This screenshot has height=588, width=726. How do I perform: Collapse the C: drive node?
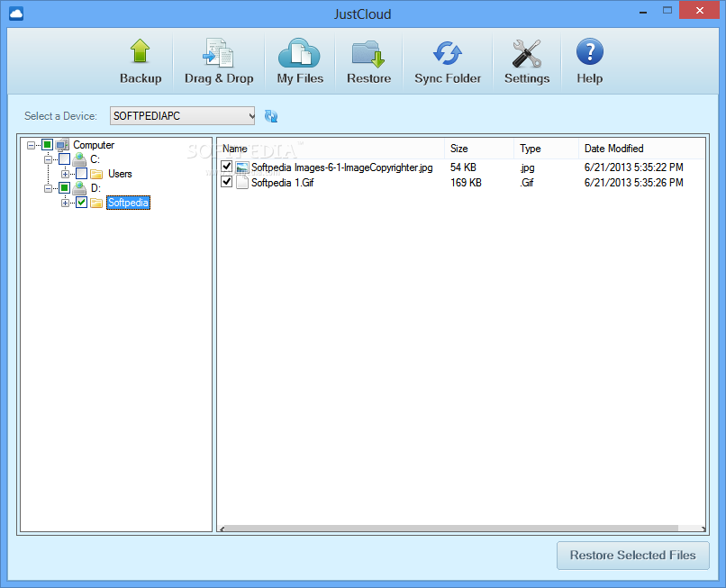click(x=48, y=159)
